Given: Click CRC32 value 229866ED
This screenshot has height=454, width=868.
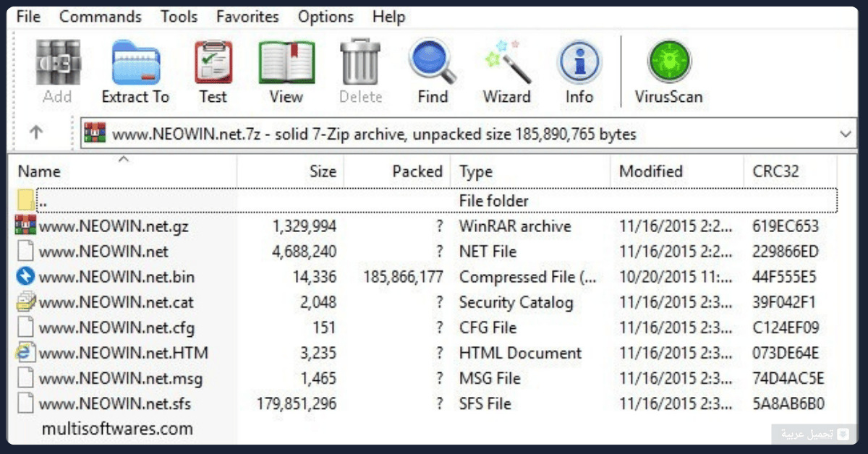Looking at the screenshot, I should 786,252.
